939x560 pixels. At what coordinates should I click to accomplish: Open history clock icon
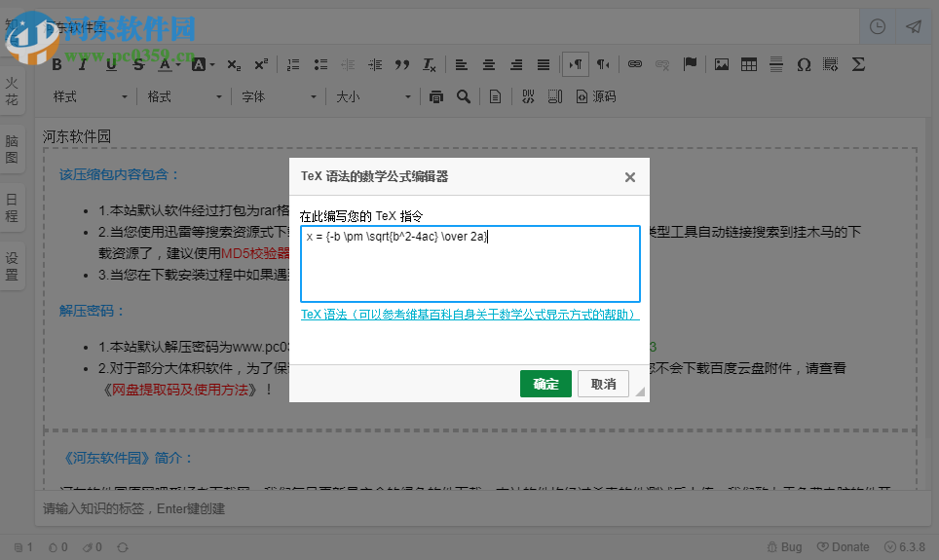coord(878,26)
